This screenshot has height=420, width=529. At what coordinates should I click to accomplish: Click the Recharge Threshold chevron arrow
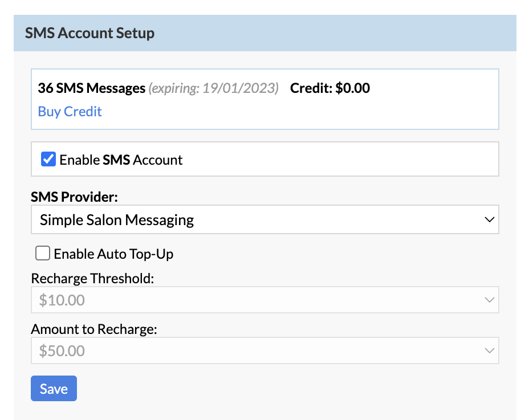(490, 300)
